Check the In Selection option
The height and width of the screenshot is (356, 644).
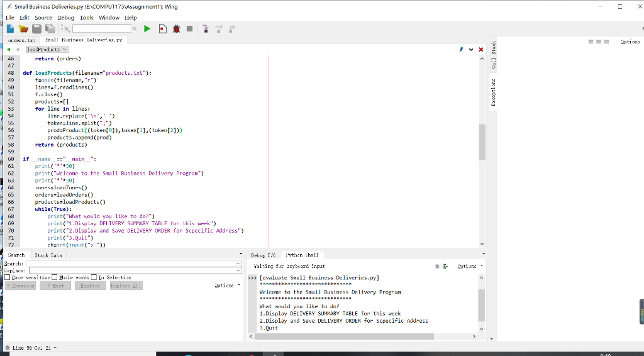(x=94, y=277)
